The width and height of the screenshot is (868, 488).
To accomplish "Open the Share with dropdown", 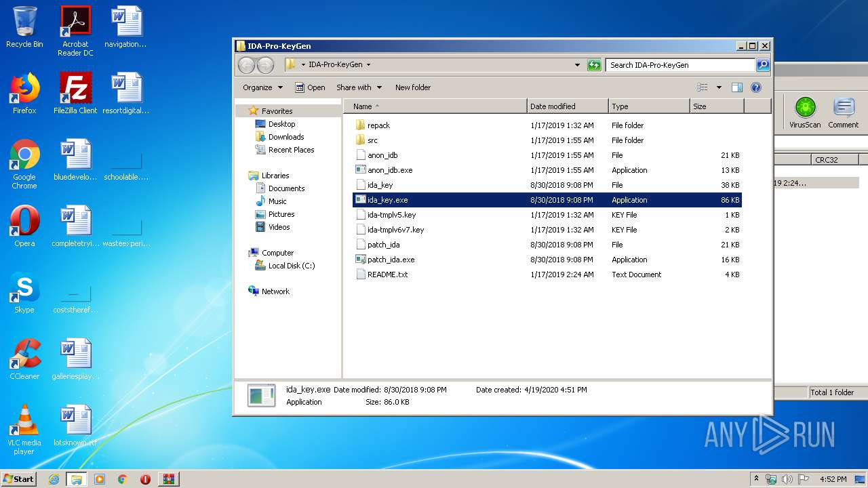I will tap(359, 87).
